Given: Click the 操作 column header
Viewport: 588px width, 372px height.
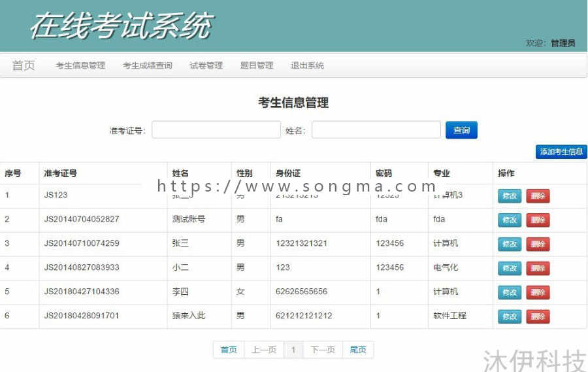Looking at the screenshot, I should click(506, 173).
